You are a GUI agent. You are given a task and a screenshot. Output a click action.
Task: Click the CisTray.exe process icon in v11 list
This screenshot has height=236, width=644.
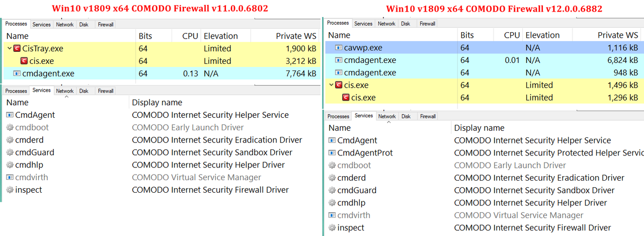17,49
